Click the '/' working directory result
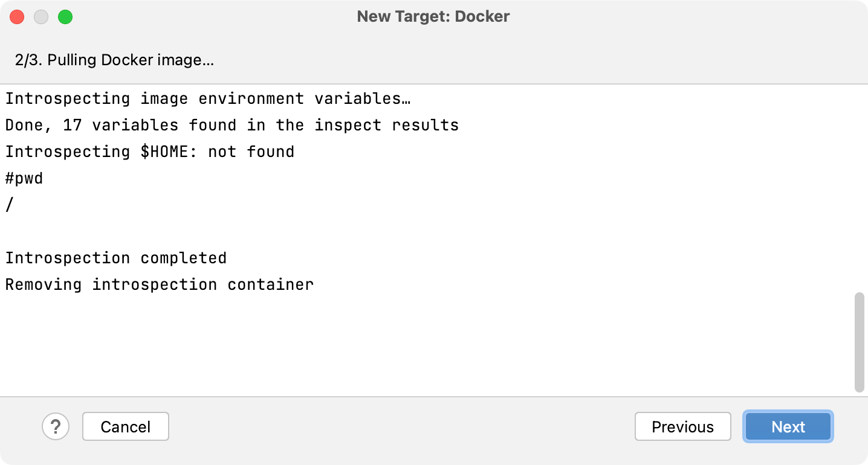Viewport: 868px width, 465px height. pos(7,205)
